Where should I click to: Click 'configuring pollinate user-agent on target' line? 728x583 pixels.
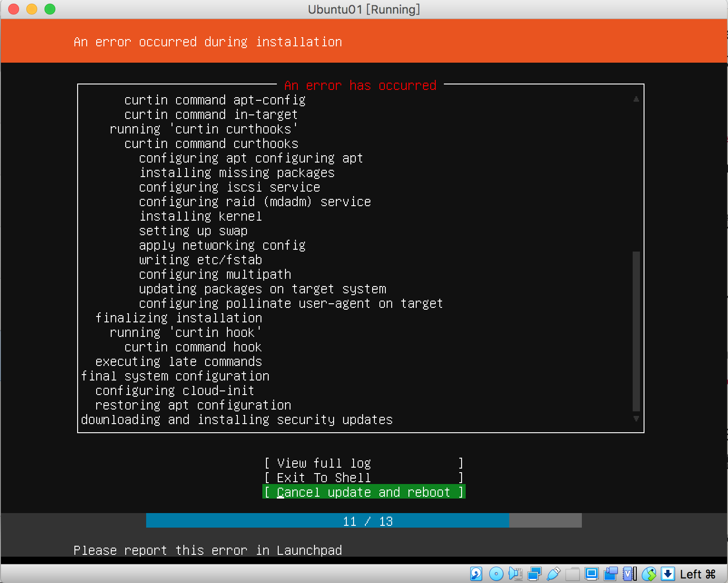point(291,303)
